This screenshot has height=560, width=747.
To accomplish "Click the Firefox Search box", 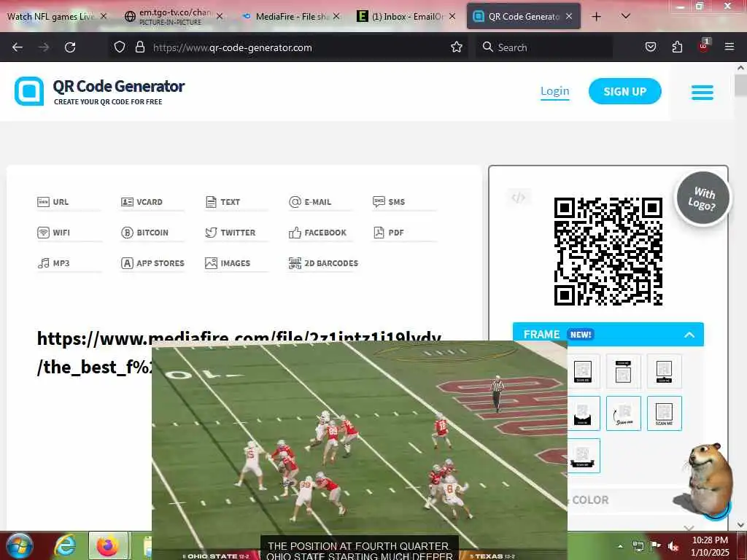I will point(544,47).
